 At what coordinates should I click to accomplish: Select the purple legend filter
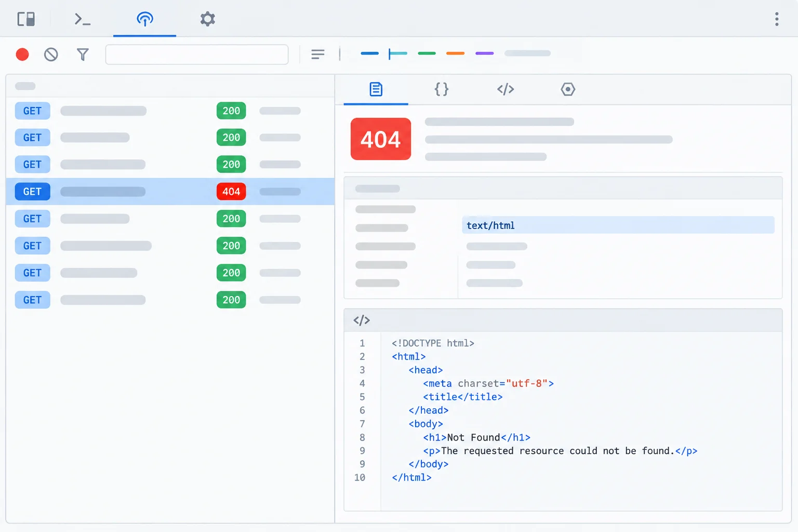coord(484,54)
